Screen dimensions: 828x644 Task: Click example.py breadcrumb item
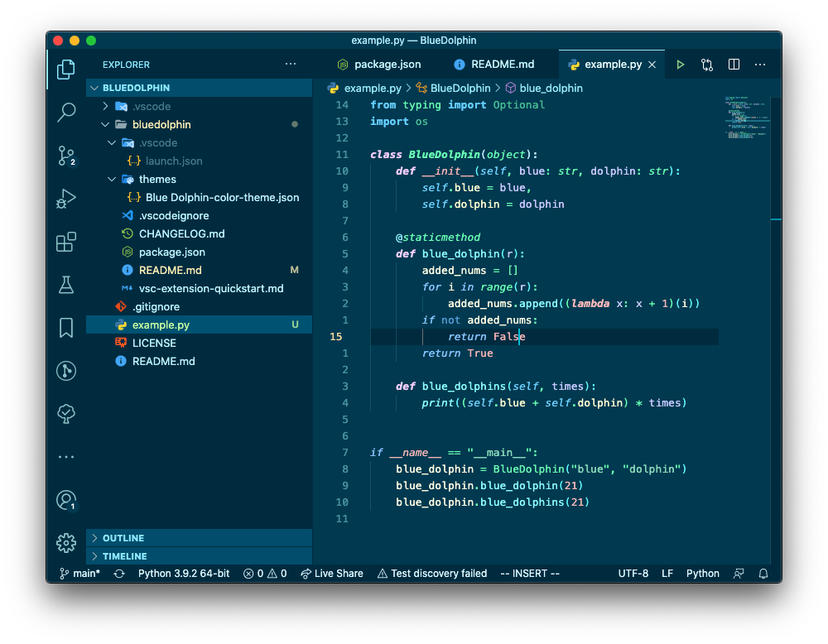pyautogui.click(x=365, y=88)
